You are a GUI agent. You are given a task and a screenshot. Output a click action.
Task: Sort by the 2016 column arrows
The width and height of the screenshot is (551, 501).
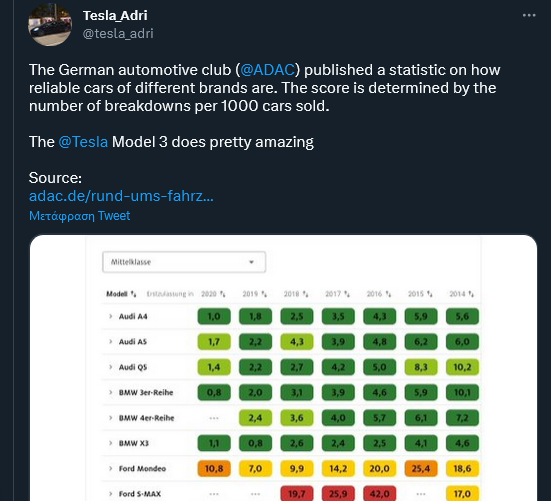[x=388, y=294]
